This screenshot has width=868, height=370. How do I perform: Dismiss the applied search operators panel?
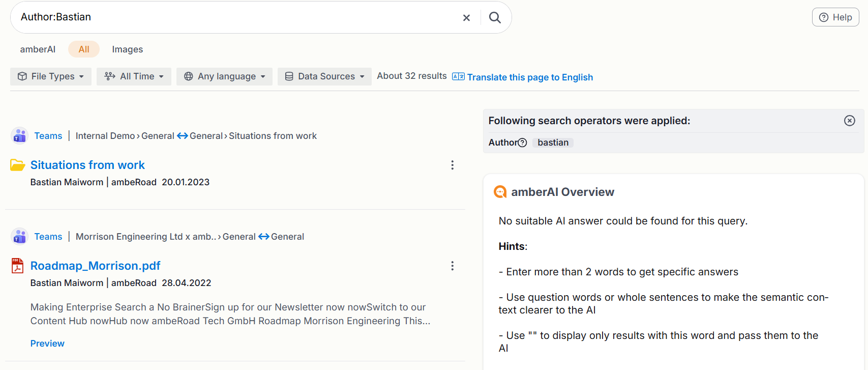pos(849,121)
